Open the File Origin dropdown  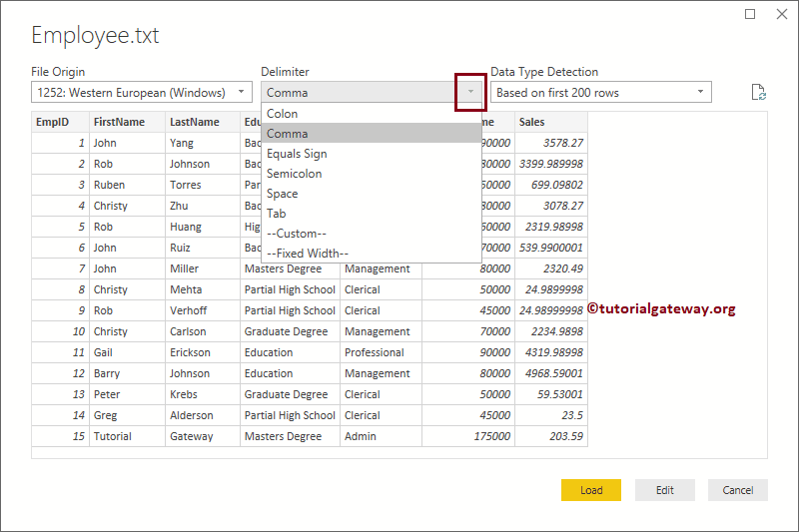coord(141,93)
